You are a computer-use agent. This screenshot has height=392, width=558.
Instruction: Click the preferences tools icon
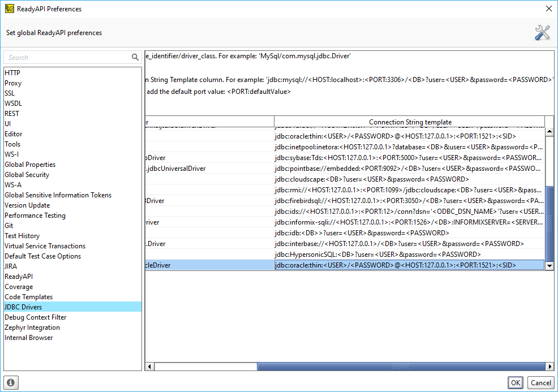pyautogui.click(x=542, y=33)
